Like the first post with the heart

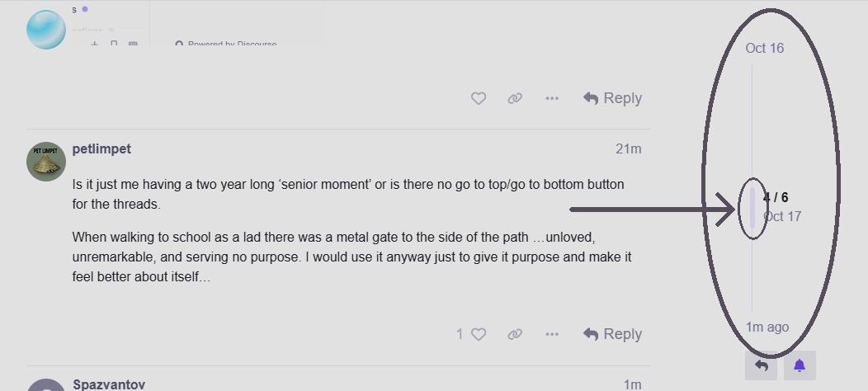[x=479, y=98]
